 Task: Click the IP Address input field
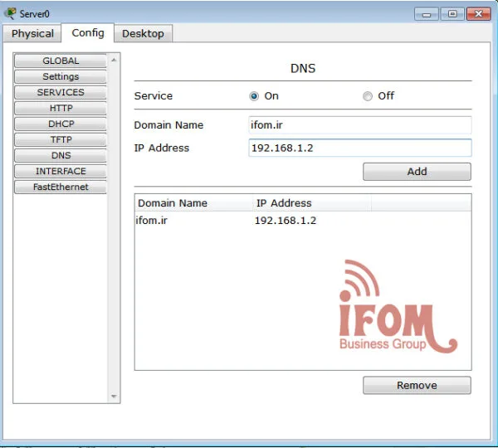(359, 148)
